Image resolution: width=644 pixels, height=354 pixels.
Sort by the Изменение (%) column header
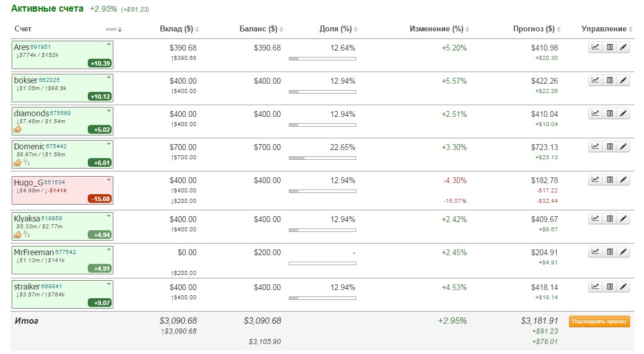coord(439,29)
